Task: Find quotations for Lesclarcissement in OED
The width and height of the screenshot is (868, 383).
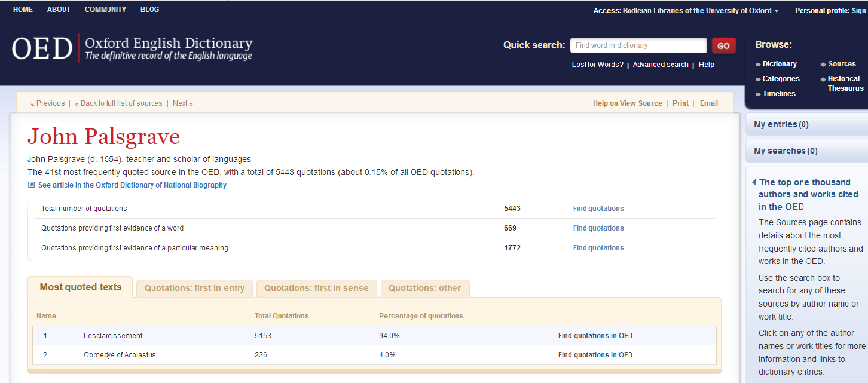Action: point(595,336)
